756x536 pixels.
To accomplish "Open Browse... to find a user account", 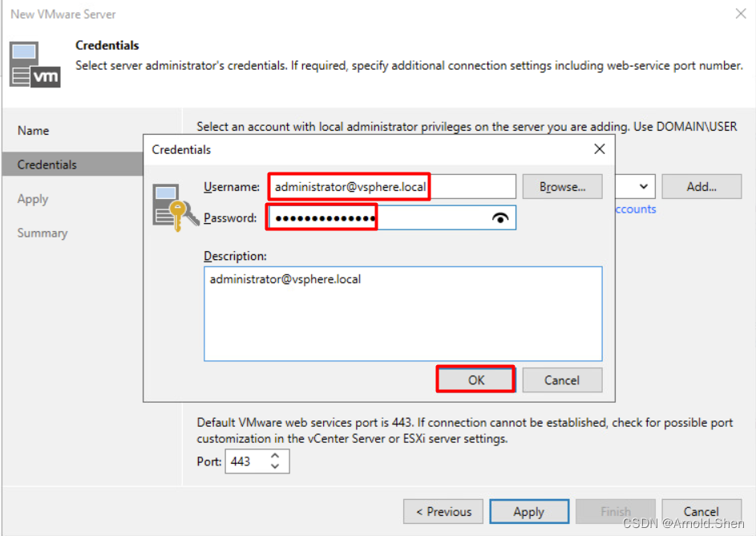I will pos(562,187).
